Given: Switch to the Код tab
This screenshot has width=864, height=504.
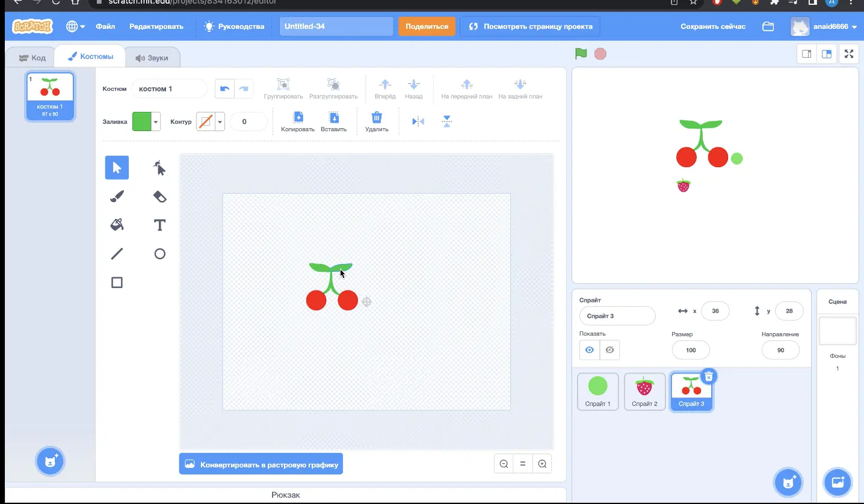Looking at the screenshot, I should tap(32, 58).
